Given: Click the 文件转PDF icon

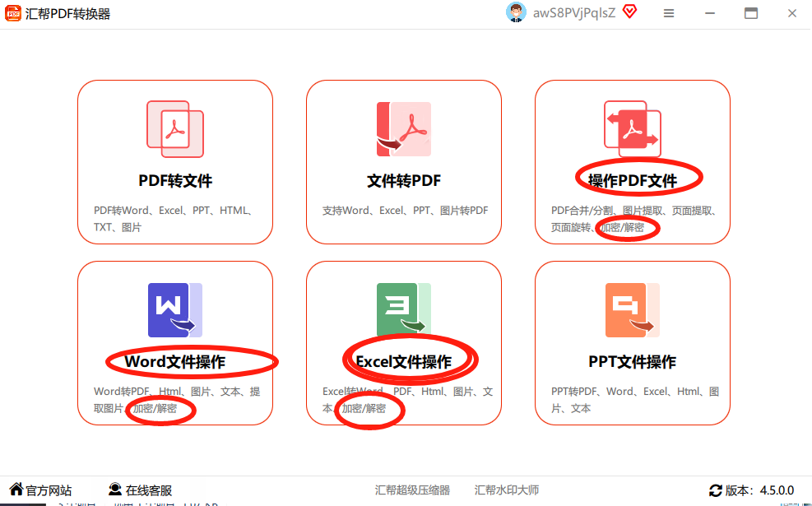Looking at the screenshot, I should pyautogui.click(x=404, y=129).
